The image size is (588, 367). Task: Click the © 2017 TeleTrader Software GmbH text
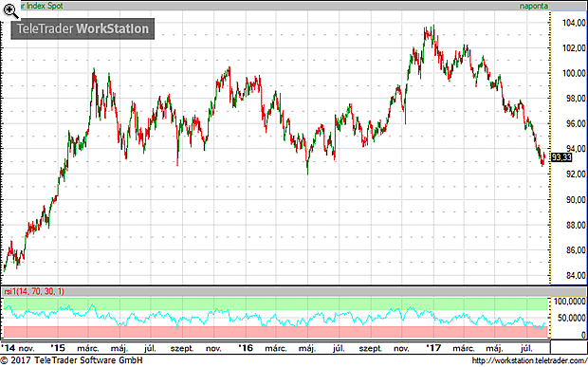(x=71, y=361)
